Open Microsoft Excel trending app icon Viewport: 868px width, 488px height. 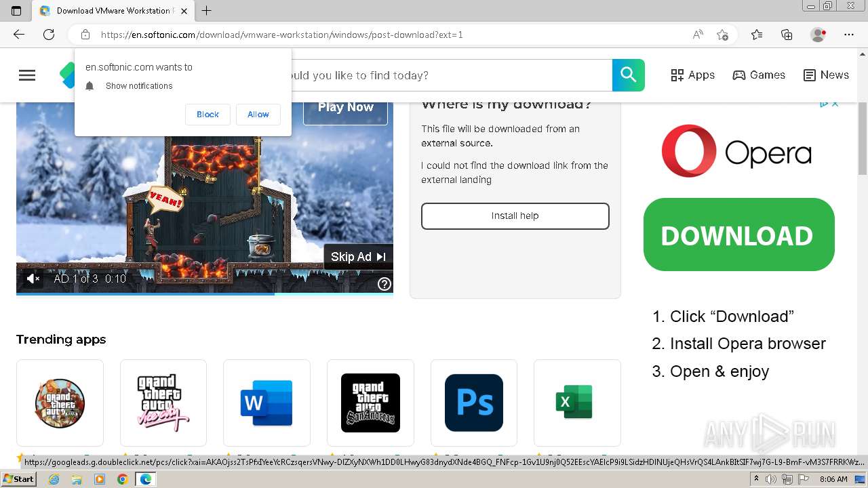(577, 403)
